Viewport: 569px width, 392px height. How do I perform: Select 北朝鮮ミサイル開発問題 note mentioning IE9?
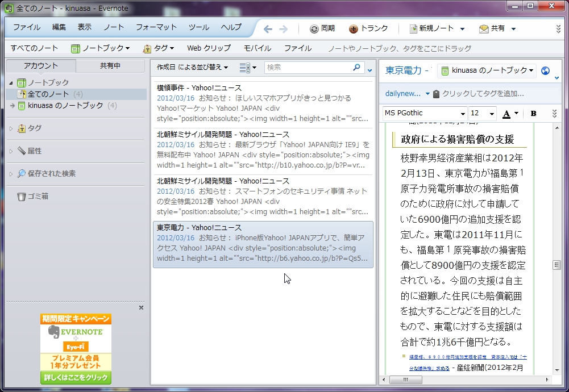(263, 150)
